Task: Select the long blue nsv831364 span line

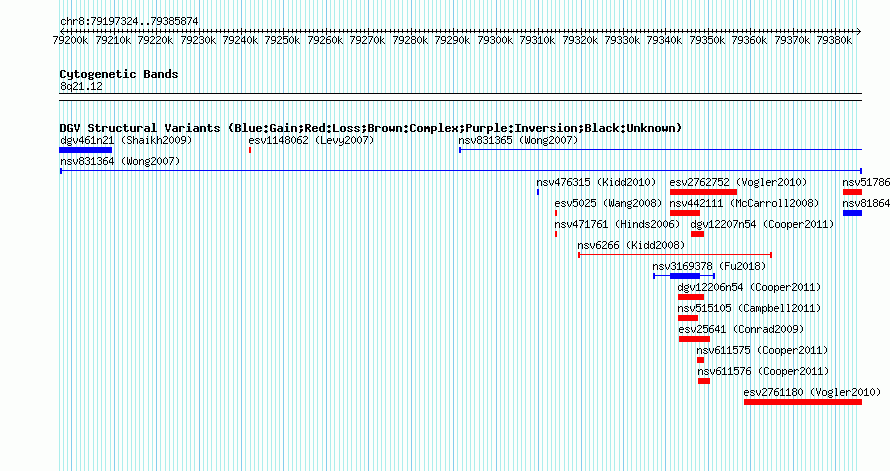Action: click(x=461, y=171)
